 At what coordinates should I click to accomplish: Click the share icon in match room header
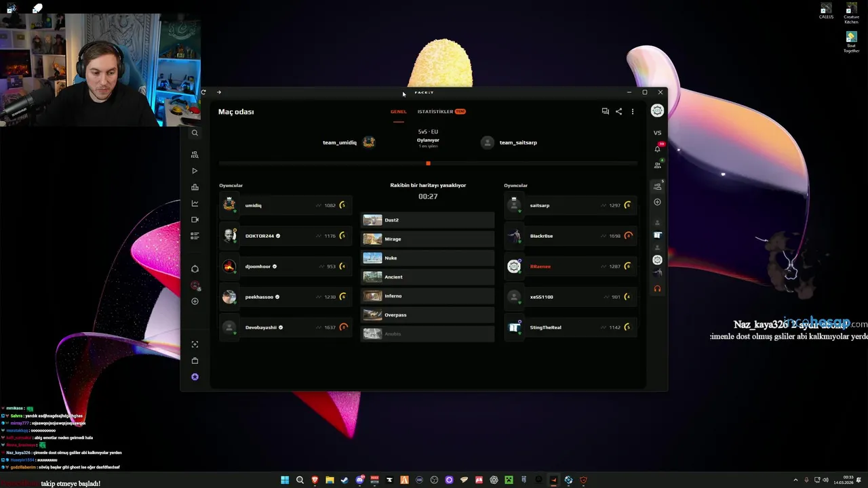[618, 111]
